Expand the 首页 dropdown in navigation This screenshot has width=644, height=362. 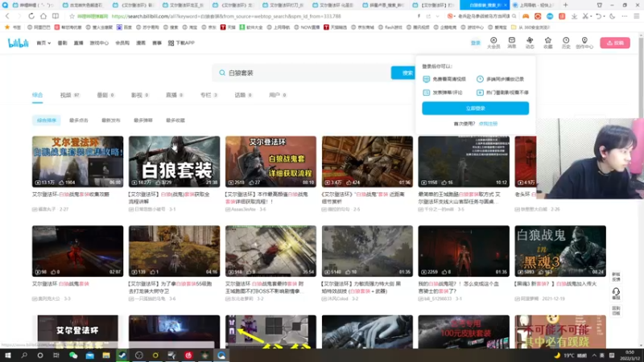tap(43, 43)
